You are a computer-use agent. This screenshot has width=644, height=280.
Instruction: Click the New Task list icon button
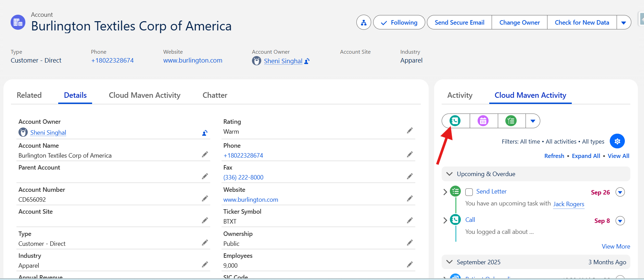pos(511,121)
